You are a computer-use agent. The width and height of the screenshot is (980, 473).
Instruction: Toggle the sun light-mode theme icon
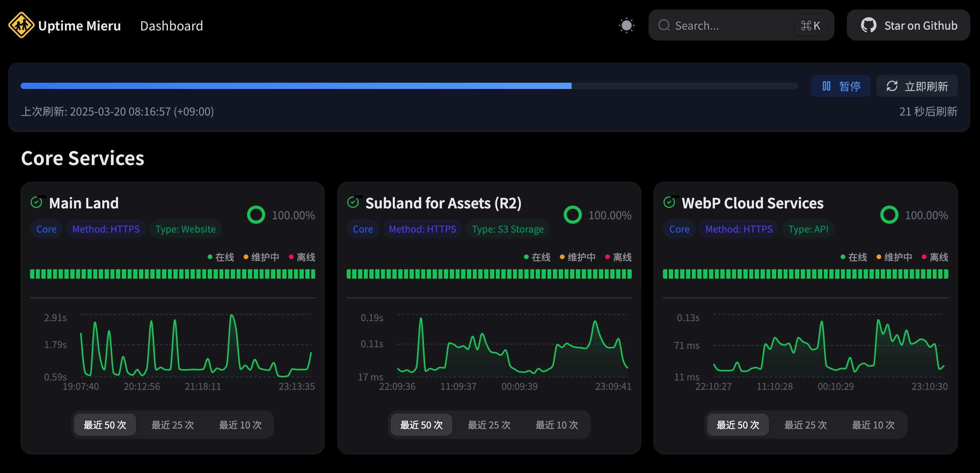626,25
